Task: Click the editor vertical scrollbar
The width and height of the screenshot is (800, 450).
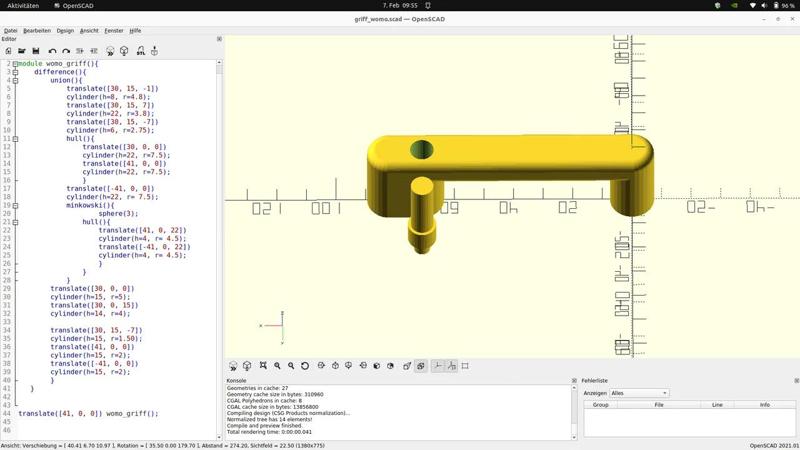Action: click(x=219, y=250)
